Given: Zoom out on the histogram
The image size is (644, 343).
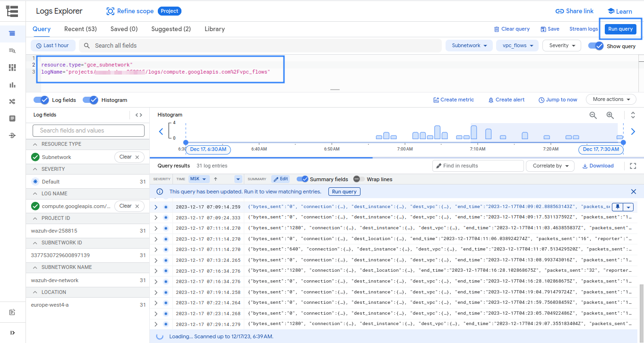Looking at the screenshot, I should [593, 115].
